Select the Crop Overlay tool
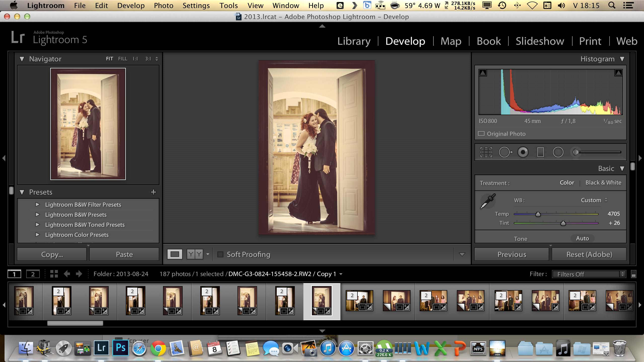 pyautogui.click(x=486, y=152)
